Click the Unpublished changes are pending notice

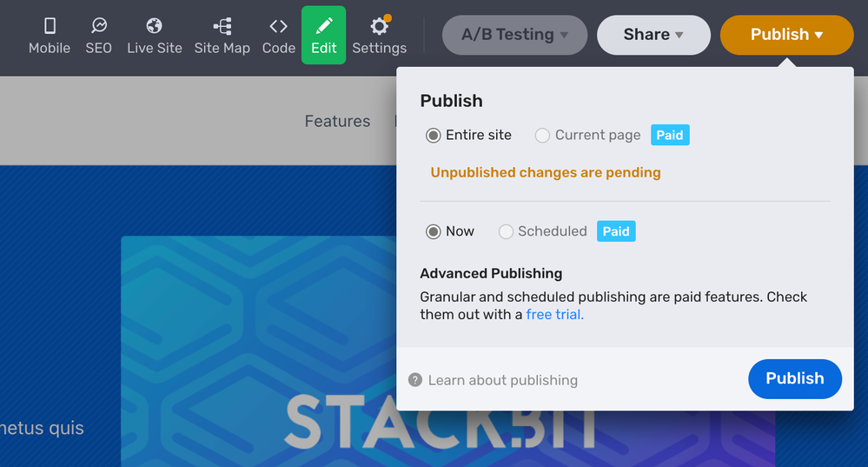click(546, 172)
